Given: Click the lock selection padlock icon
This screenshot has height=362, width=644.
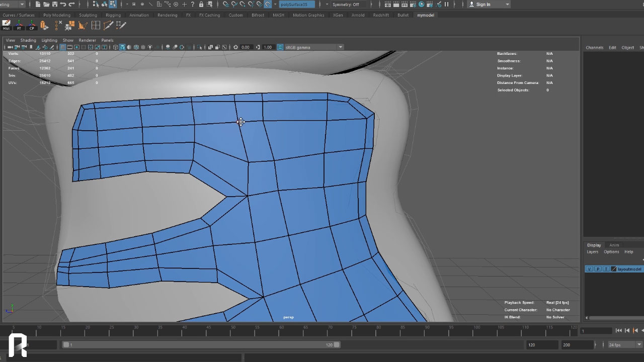Looking at the screenshot, I should (x=201, y=5).
